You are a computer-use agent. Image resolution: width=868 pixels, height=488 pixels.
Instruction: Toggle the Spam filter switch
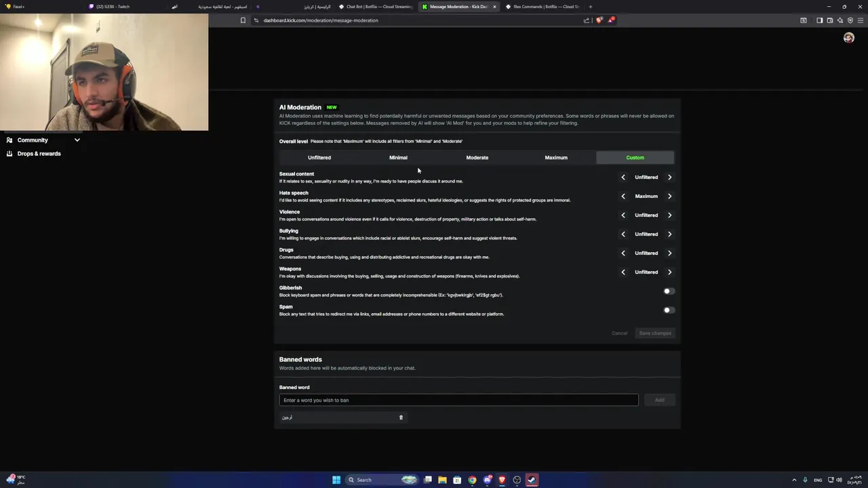[668, 310]
